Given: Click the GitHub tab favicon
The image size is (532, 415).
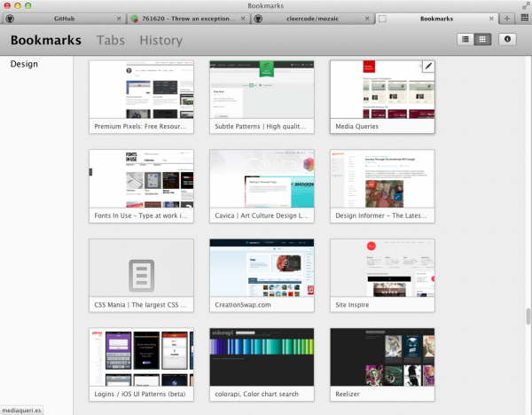Looking at the screenshot, I should click(x=11, y=18).
